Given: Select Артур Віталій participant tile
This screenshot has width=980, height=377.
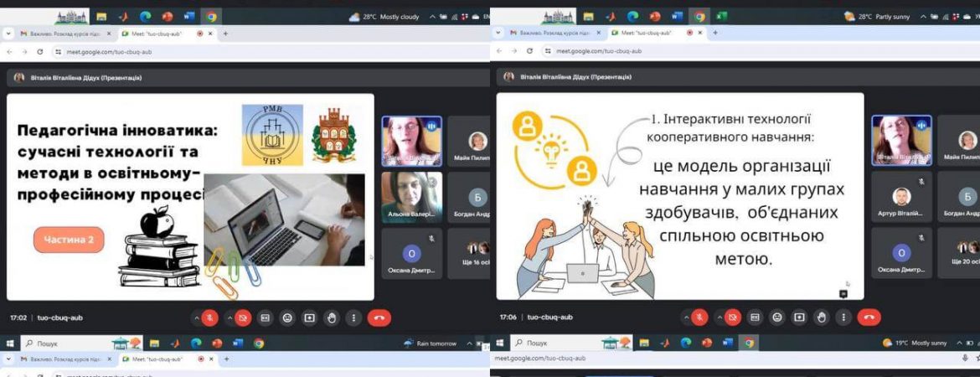Looking at the screenshot, I should [901, 197].
